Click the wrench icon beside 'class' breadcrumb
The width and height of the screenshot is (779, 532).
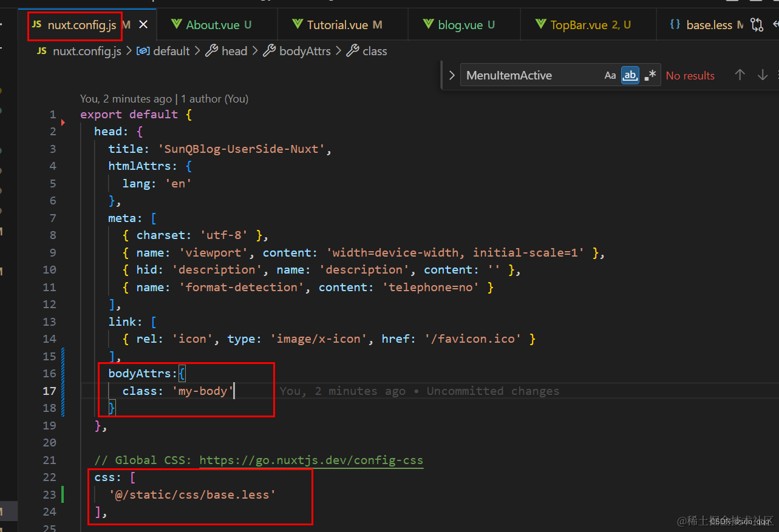(x=352, y=51)
